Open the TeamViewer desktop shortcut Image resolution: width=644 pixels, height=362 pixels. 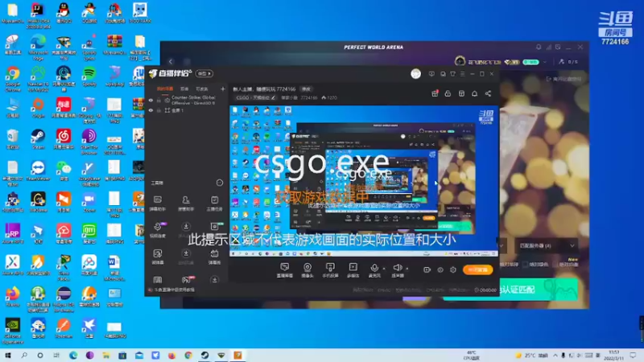38,171
